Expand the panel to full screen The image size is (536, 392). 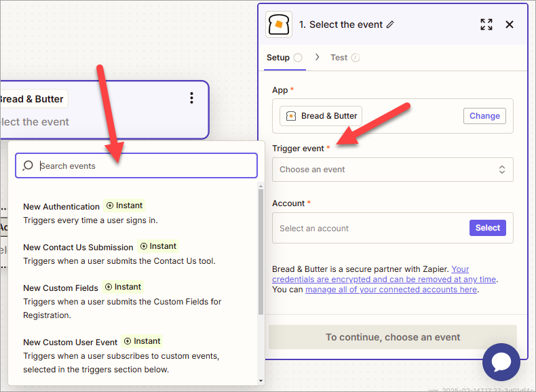tap(486, 24)
